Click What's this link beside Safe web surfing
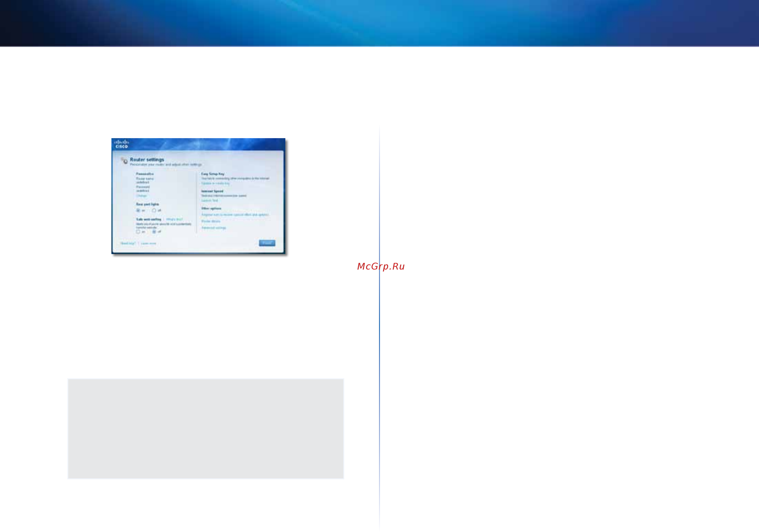The width and height of the screenshot is (759, 532). coord(174,219)
